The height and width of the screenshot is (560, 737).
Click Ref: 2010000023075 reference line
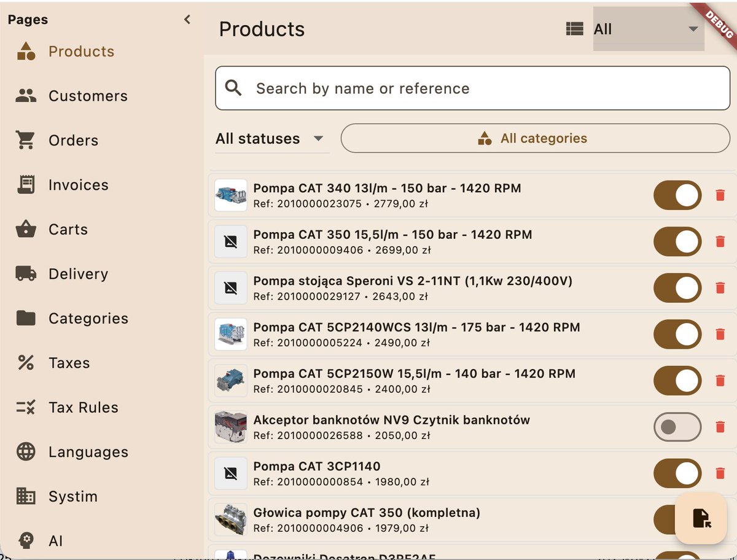(341, 204)
